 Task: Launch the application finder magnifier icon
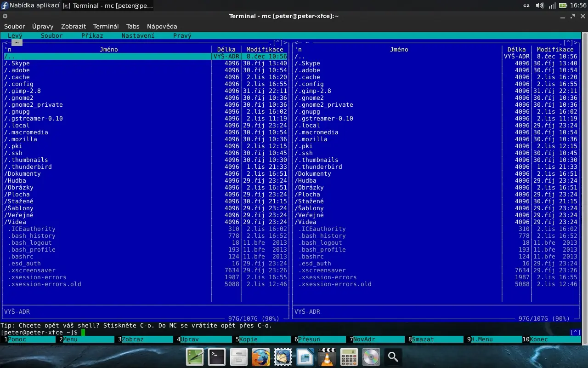pyautogui.click(x=393, y=356)
